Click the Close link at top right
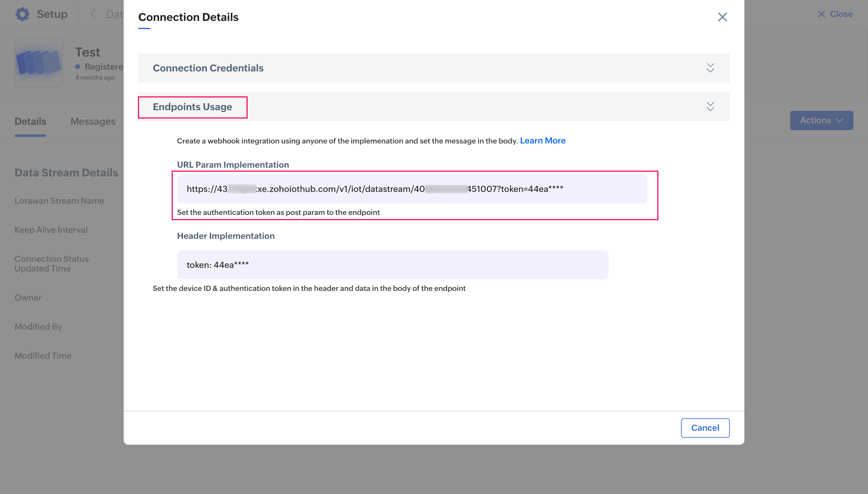 (x=841, y=14)
